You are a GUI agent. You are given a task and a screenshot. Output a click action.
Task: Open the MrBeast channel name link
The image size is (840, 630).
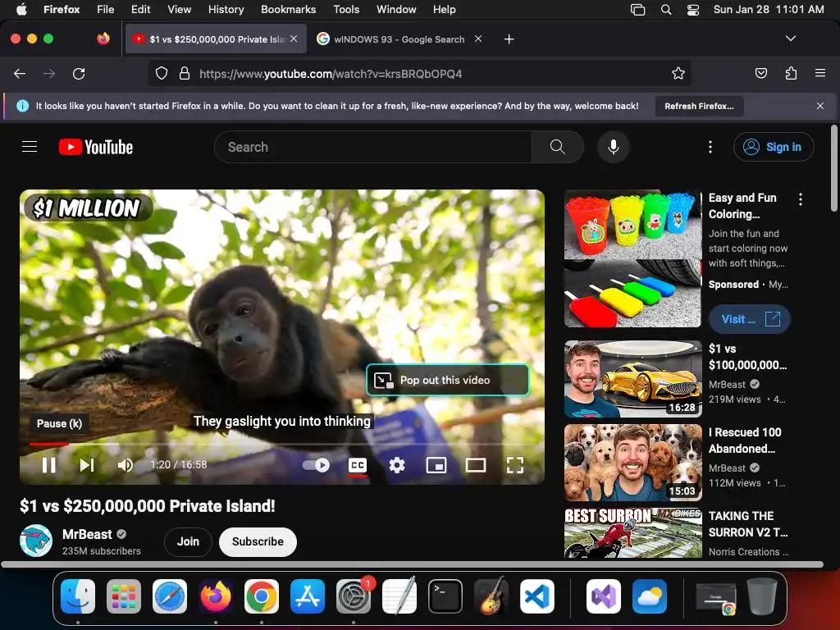pyautogui.click(x=87, y=534)
